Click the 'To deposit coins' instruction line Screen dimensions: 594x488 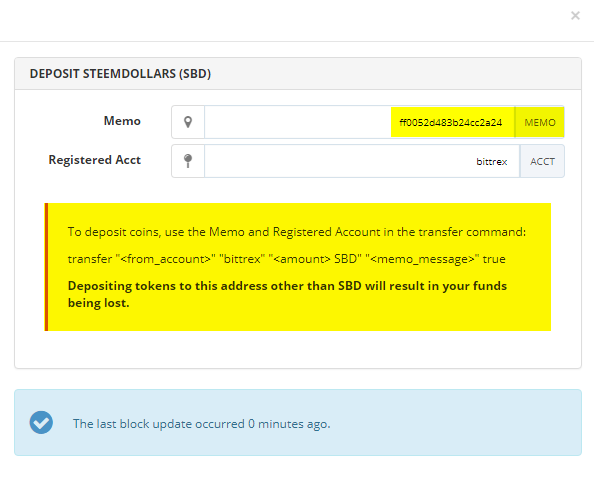[297, 232]
